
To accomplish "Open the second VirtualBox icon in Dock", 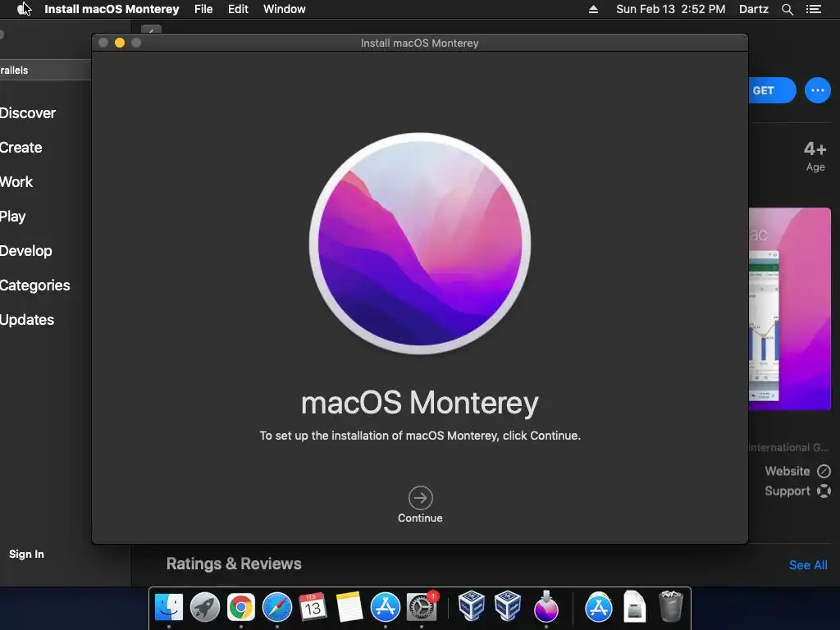I will point(507,606).
